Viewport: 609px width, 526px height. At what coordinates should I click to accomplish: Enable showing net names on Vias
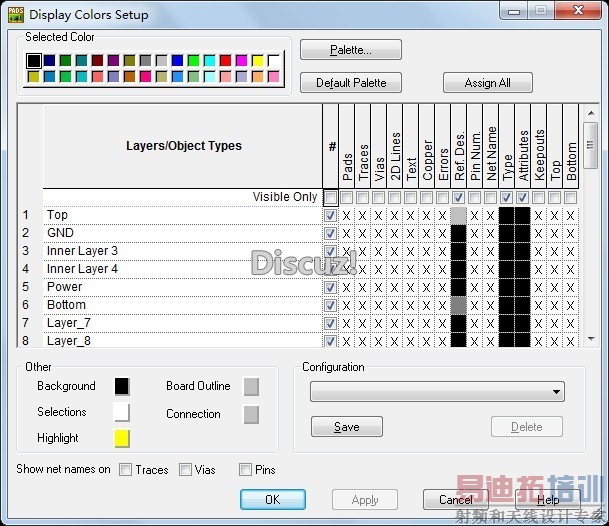[185, 470]
